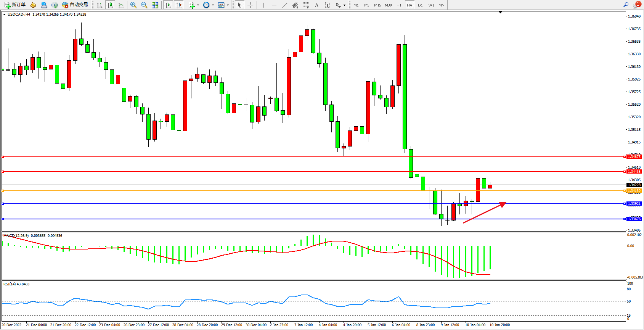Expand the periodicity clock dropdown
The image size is (644, 330).
[x=213, y=5]
